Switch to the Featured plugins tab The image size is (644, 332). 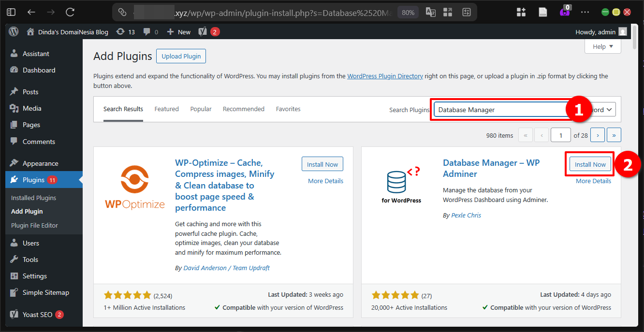click(166, 109)
